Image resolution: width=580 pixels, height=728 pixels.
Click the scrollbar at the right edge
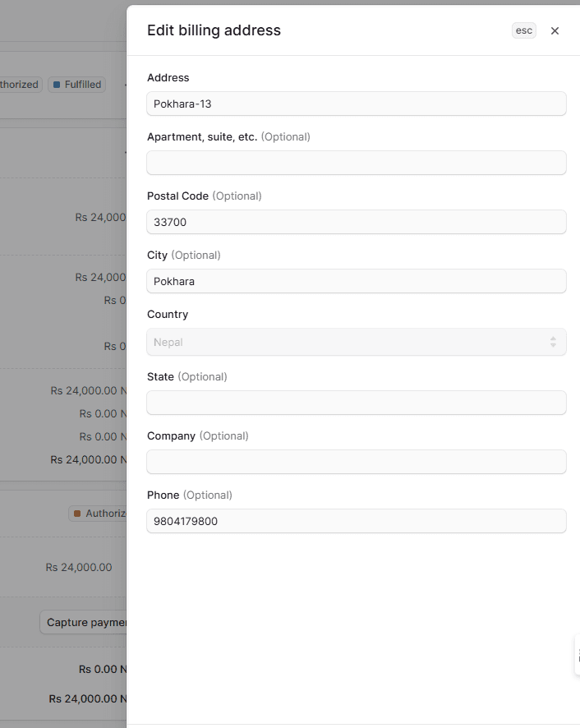click(578, 655)
